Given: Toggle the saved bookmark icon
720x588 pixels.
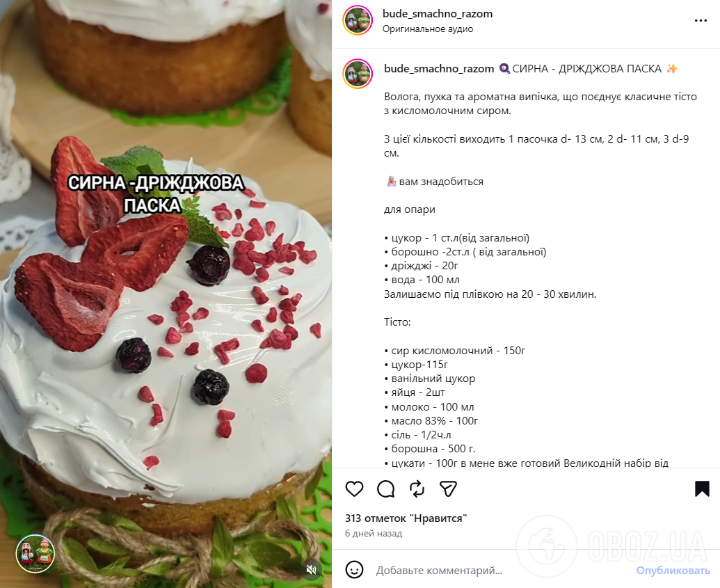Looking at the screenshot, I should point(702,488).
